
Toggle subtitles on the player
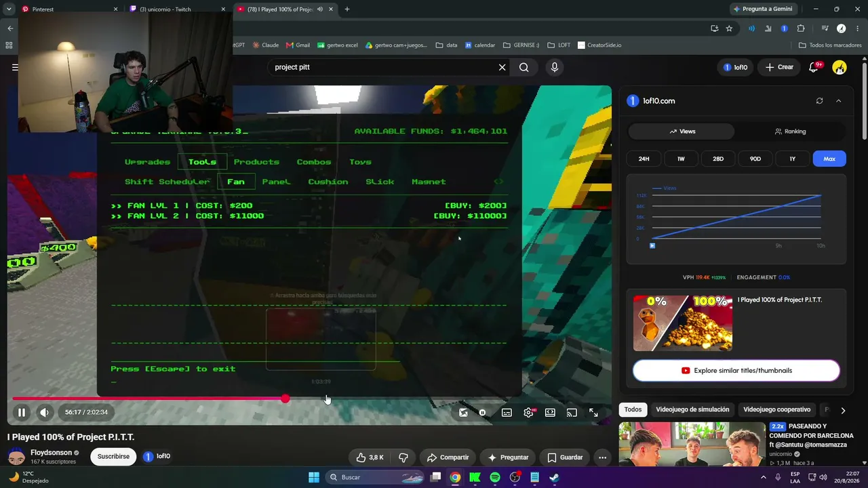pyautogui.click(x=507, y=412)
